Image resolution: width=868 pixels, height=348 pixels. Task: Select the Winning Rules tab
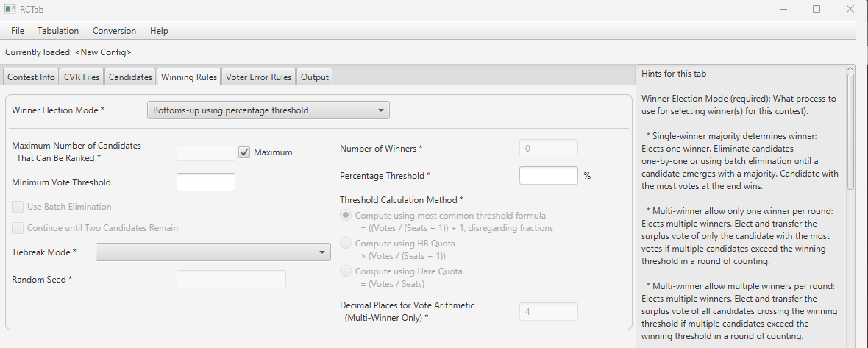(x=189, y=77)
